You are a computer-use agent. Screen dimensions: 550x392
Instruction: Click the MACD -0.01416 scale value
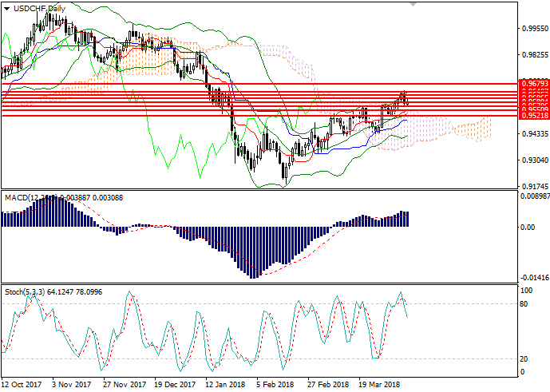pos(532,278)
